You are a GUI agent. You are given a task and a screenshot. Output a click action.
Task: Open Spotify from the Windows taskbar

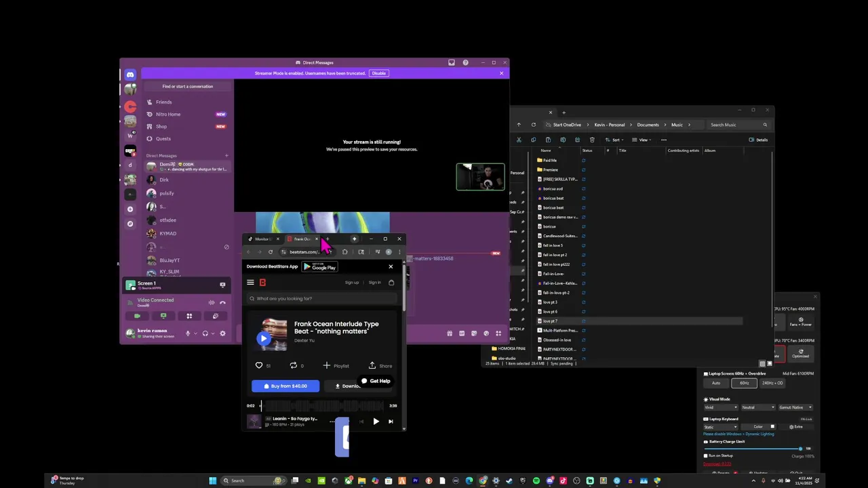536,481
